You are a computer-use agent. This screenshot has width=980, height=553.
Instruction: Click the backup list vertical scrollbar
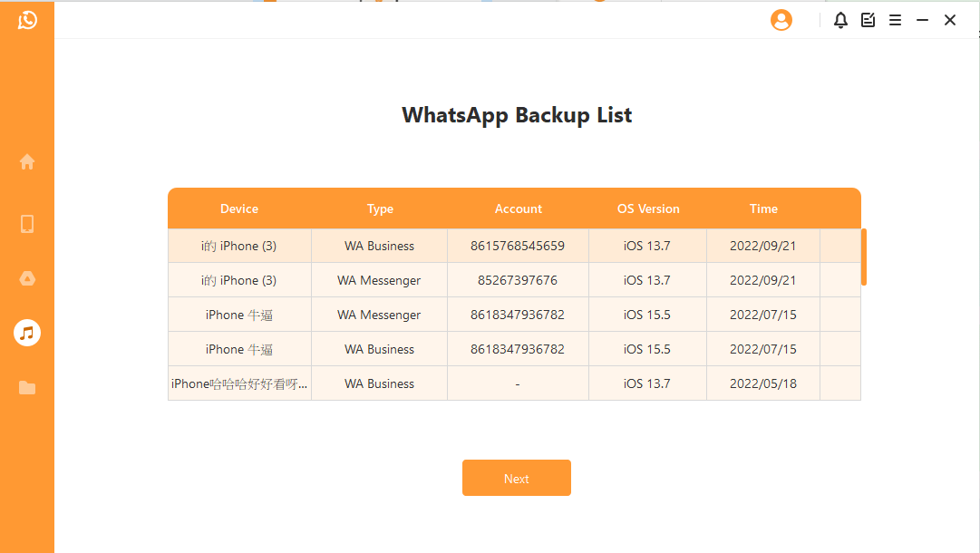click(864, 257)
